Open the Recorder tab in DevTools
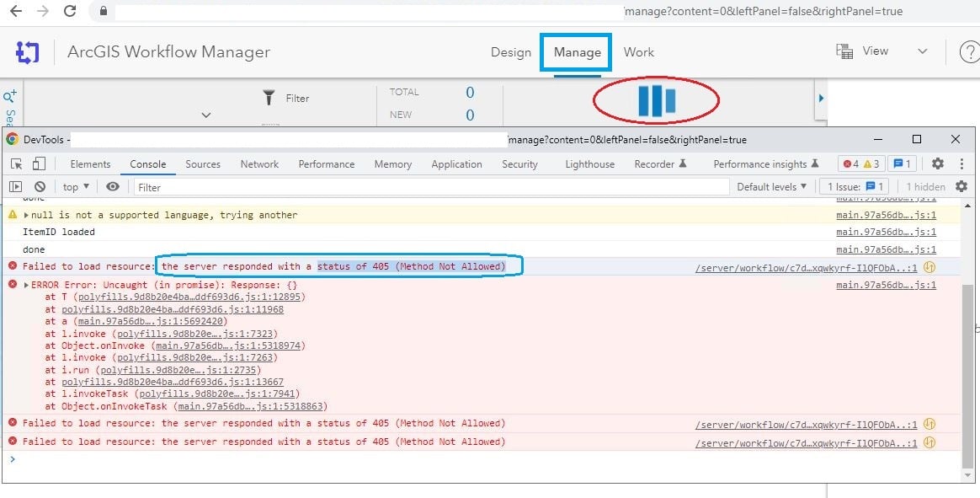 pyautogui.click(x=660, y=164)
